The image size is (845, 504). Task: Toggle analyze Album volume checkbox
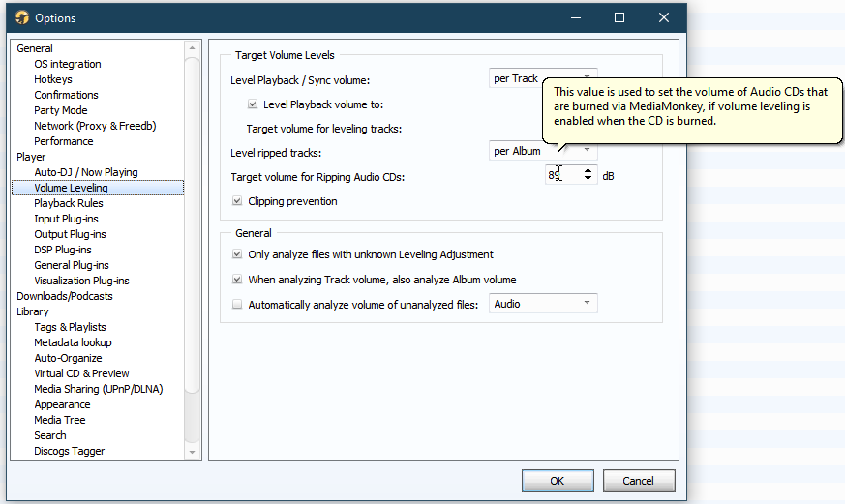(237, 280)
